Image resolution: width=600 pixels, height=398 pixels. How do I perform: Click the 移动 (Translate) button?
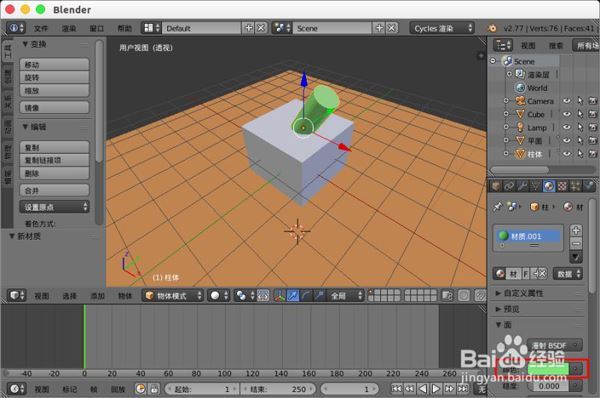click(54, 64)
